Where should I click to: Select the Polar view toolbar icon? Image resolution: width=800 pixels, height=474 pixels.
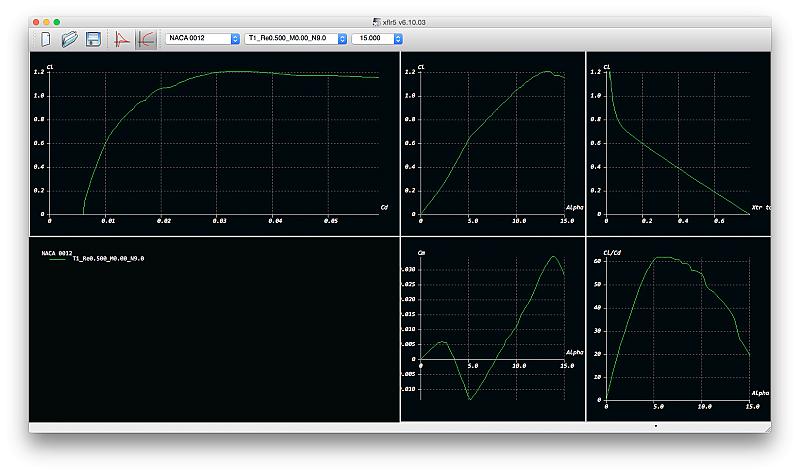pyautogui.click(x=145, y=39)
